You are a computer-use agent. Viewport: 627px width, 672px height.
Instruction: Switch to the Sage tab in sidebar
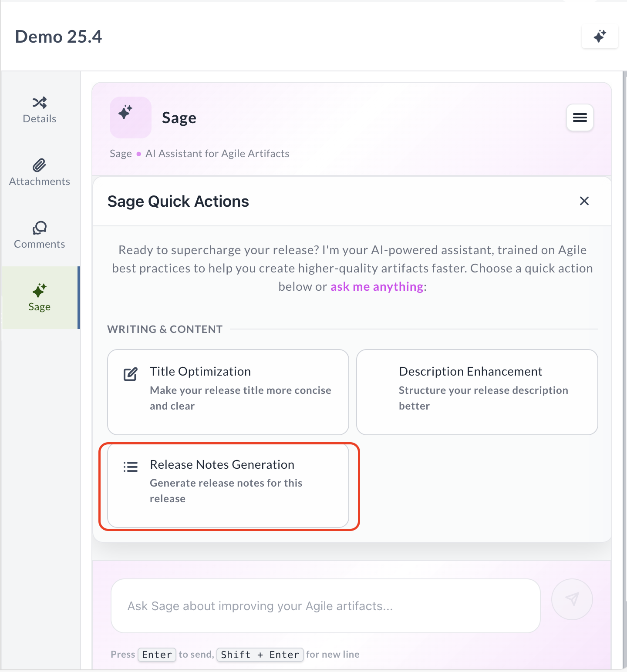click(39, 298)
